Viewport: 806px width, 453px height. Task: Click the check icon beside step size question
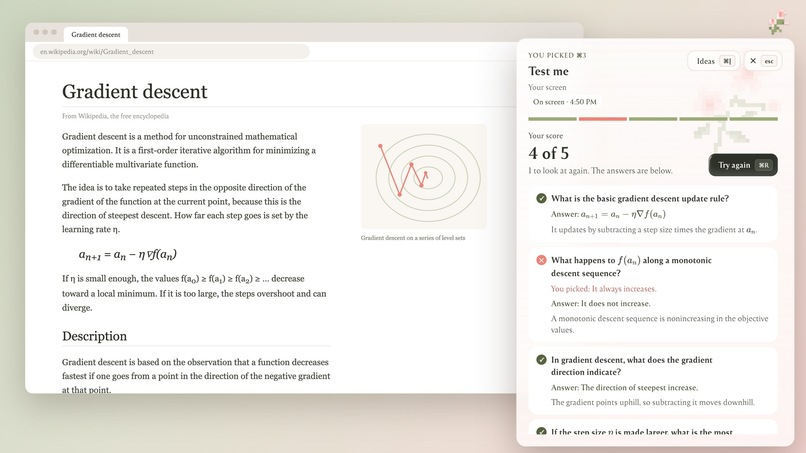541,431
